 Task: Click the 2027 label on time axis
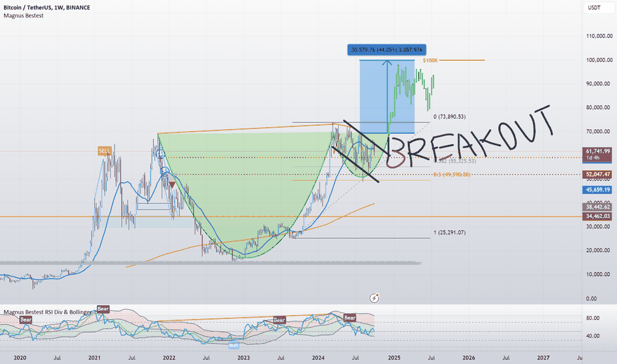click(544, 357)
